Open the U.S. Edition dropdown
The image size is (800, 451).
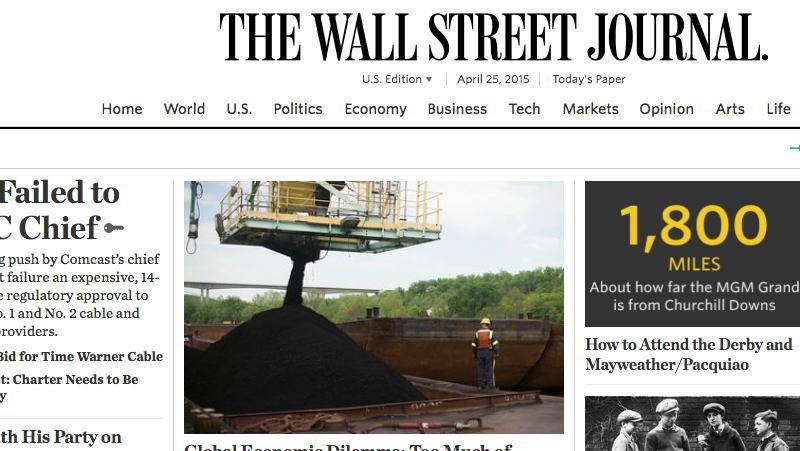point(397,79)
